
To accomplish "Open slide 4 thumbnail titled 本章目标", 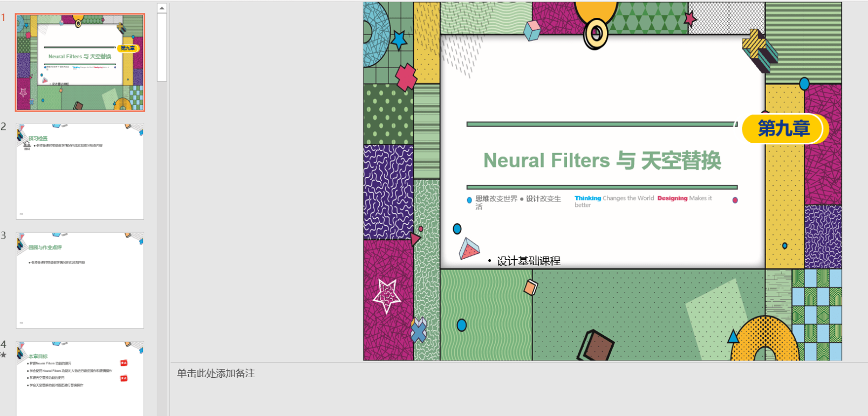I will click(x=80, y=378).
